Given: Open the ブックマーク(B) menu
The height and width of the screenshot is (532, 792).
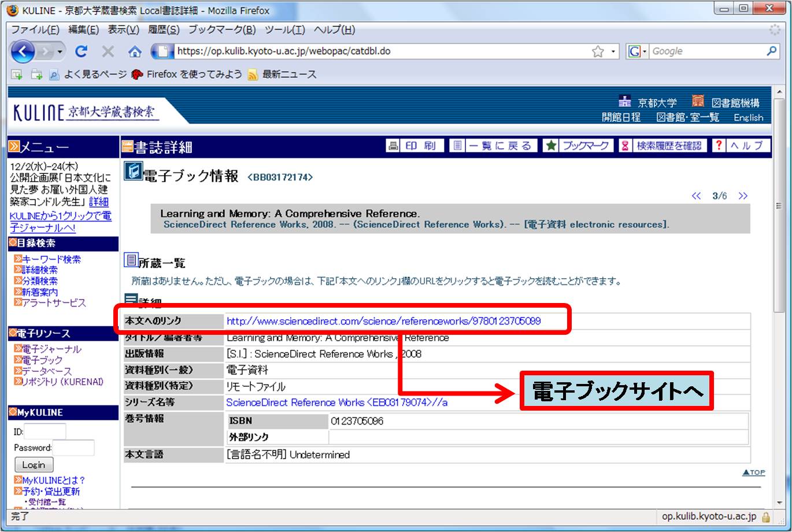Looking at the screenshot, I should 222,29.
